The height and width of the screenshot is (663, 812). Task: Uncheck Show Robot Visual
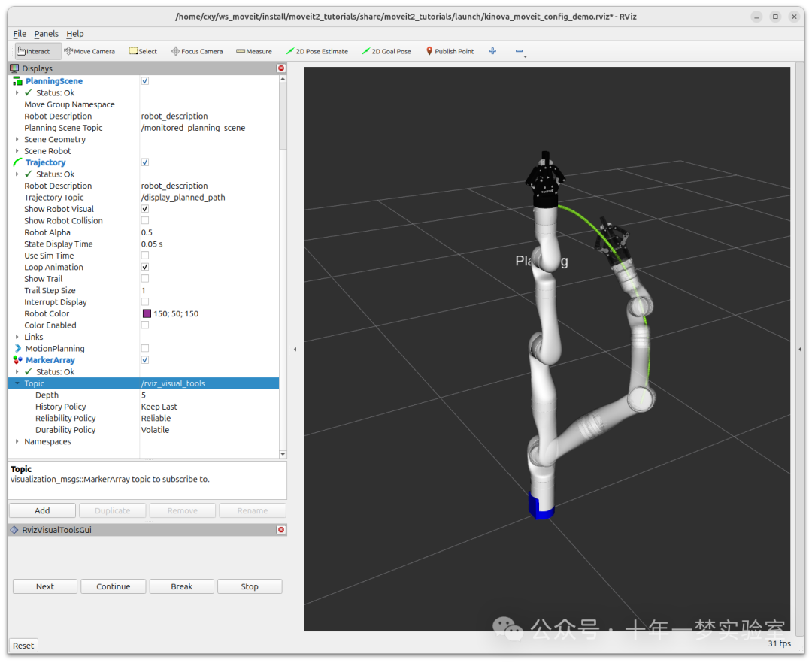tap(145, 209)
